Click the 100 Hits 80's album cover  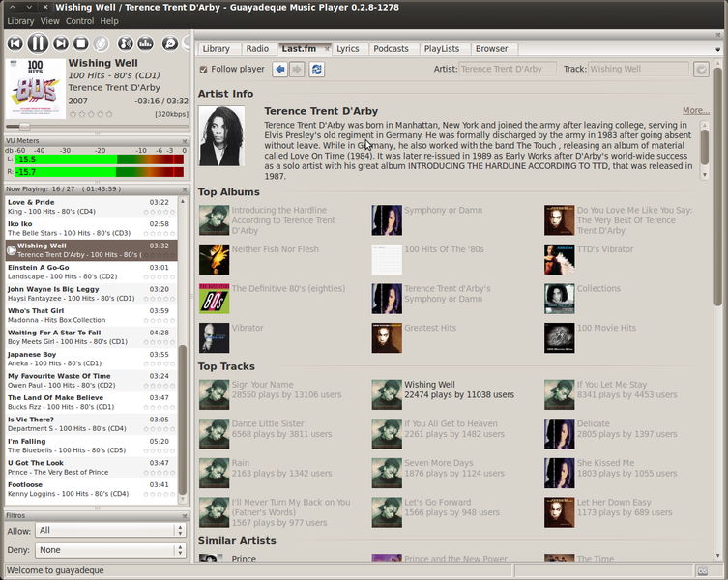click(x=36, y=88)
